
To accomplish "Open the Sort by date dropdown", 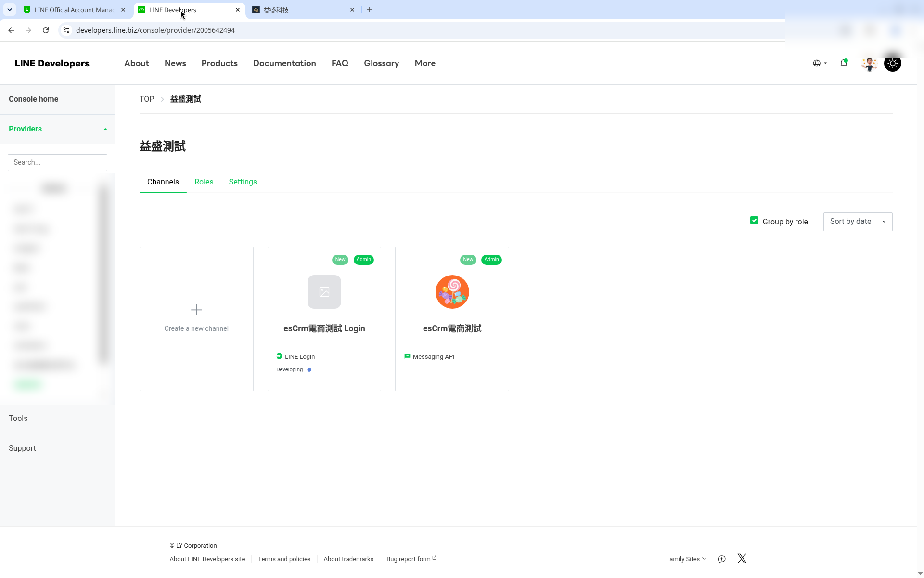I will (858, 222).
